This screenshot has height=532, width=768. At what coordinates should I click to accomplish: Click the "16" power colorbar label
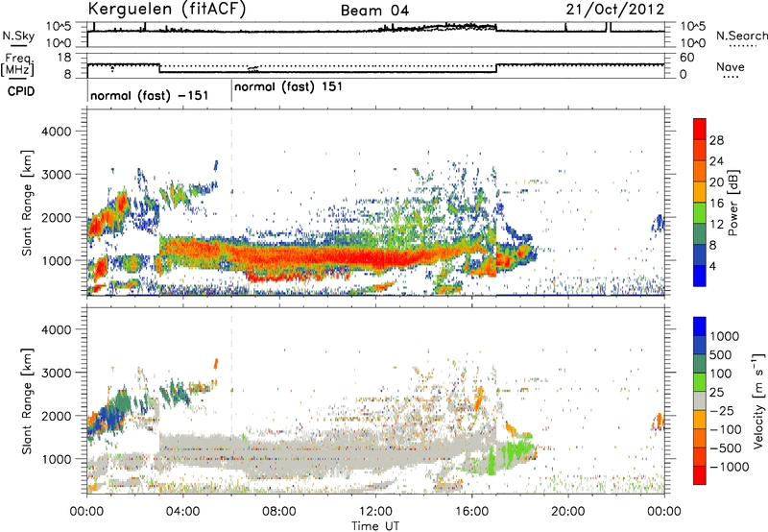pos(716,204)
